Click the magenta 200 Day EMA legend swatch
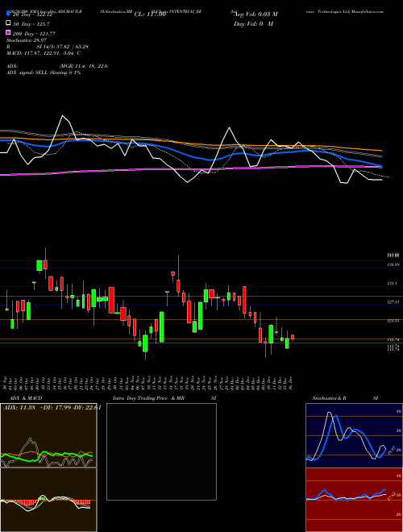Image resolution: width=403 pixels, height=532 pixels. click(8, 32)
